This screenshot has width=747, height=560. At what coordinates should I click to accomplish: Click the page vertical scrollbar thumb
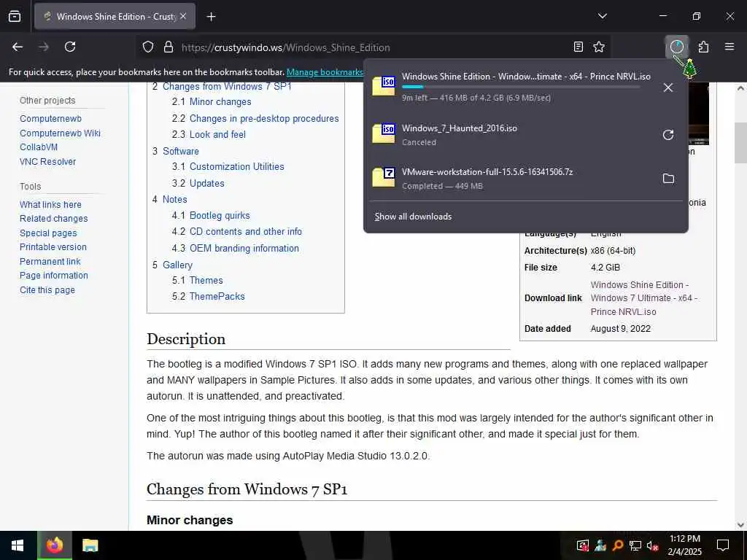pos(740,143)
